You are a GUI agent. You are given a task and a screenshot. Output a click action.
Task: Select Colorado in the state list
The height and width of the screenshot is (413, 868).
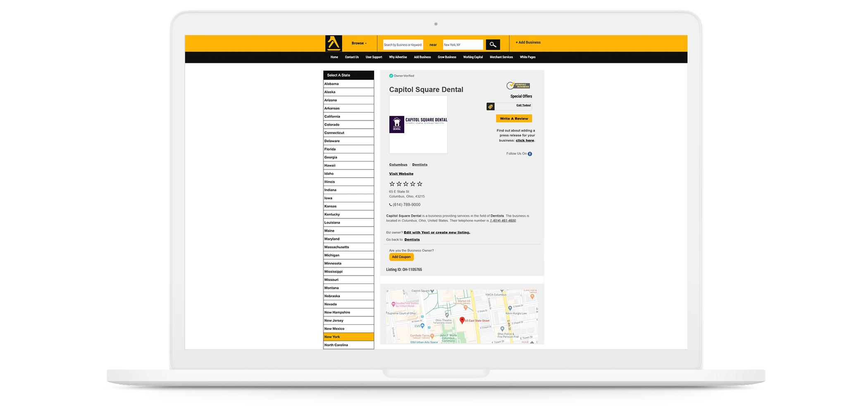click(348, 125)
